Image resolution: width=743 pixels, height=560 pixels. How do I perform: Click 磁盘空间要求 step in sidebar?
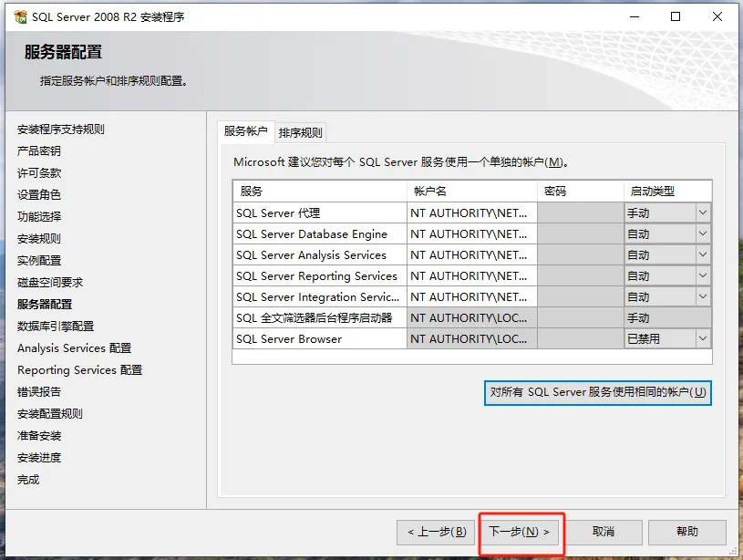(50, 282)
